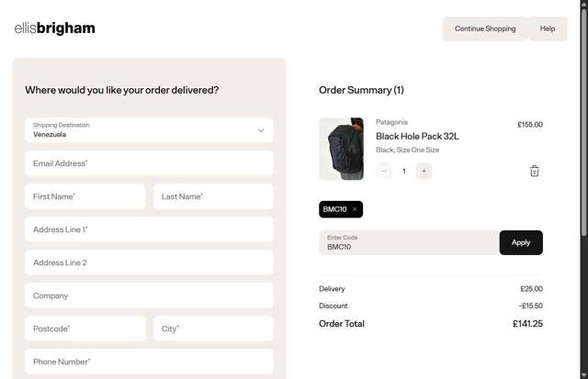The image size is (588, 379).
Task: Click into the Company field
Action: click(x=149, y=295)
